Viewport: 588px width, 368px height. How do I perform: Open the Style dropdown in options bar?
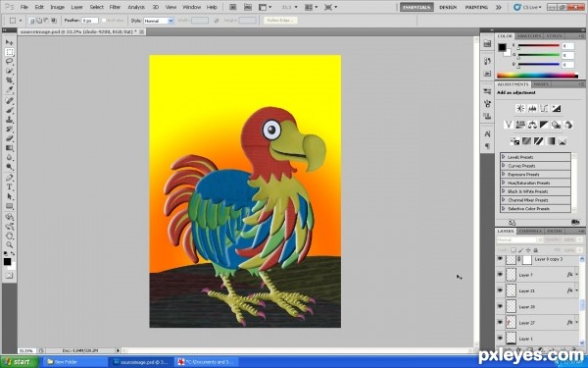tap(159, 21)
